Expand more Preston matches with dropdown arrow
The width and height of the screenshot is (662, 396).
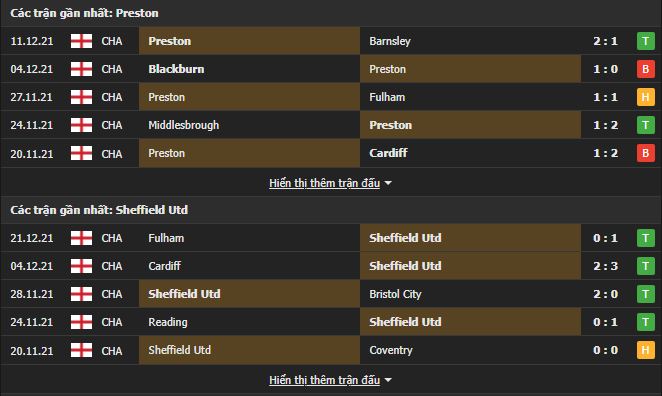(x=388, y=183)
